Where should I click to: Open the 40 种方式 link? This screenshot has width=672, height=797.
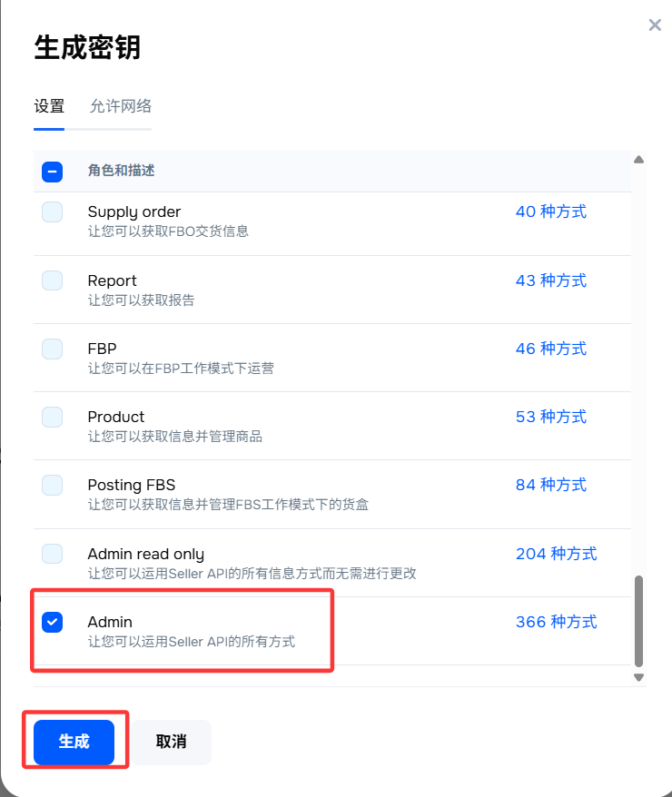pyautogui.click(x=551, y=212)
